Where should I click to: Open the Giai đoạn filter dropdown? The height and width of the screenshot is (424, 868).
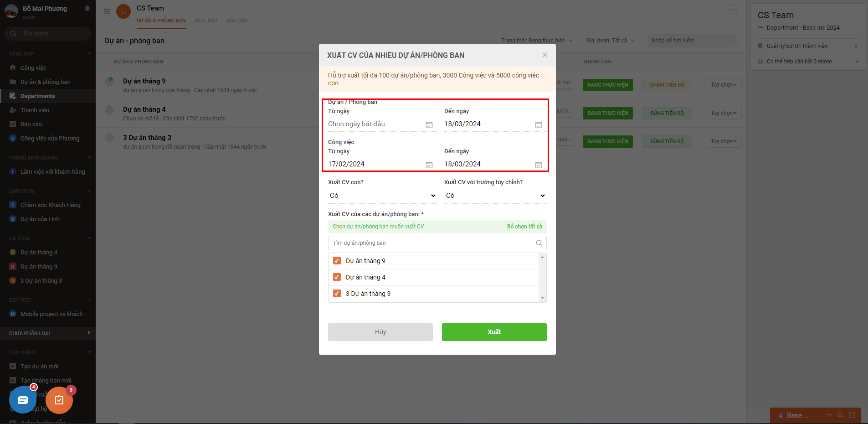pos(610,41)
